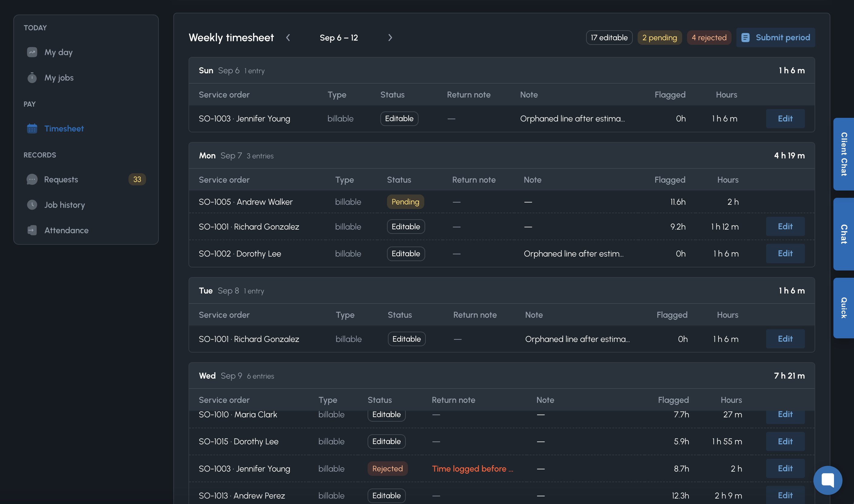Open My day icon in sidebar
Viewport: 854px width, 504px height.
32,52
